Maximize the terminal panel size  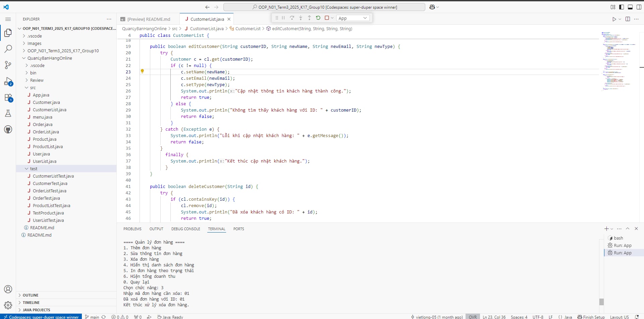(x=628, y=229)
